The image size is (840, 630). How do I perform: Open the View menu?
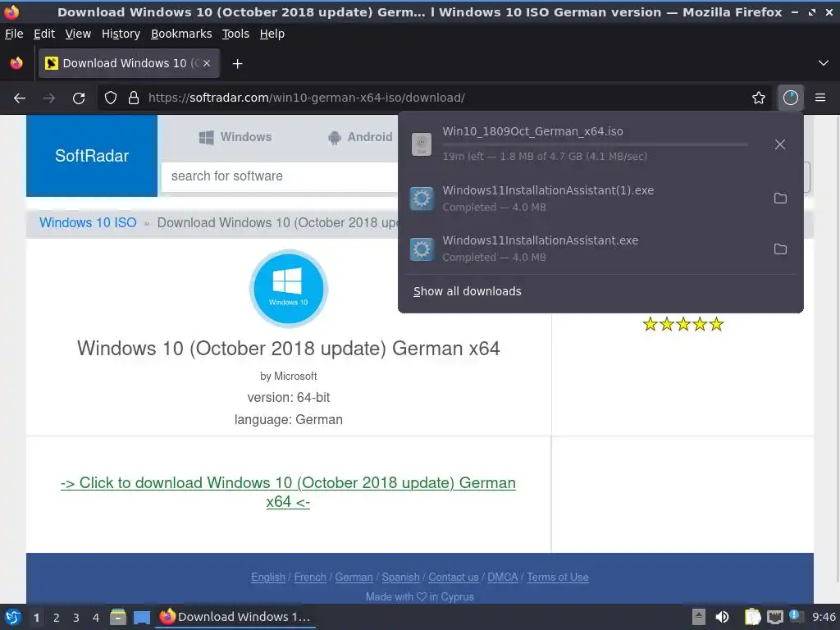click(78, 34)
